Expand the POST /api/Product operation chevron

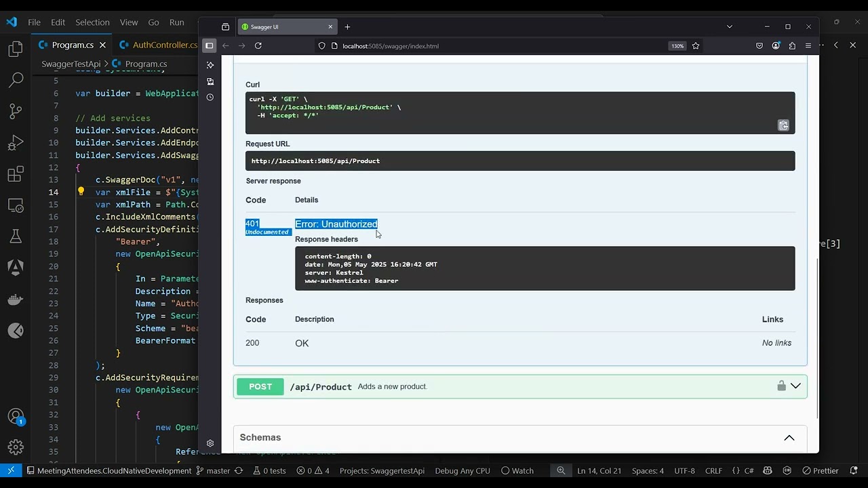(x=795, y=386)
